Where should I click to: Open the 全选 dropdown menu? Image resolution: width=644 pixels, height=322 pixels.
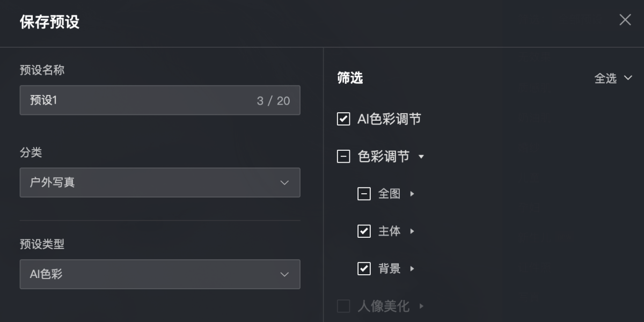point(613,78)
